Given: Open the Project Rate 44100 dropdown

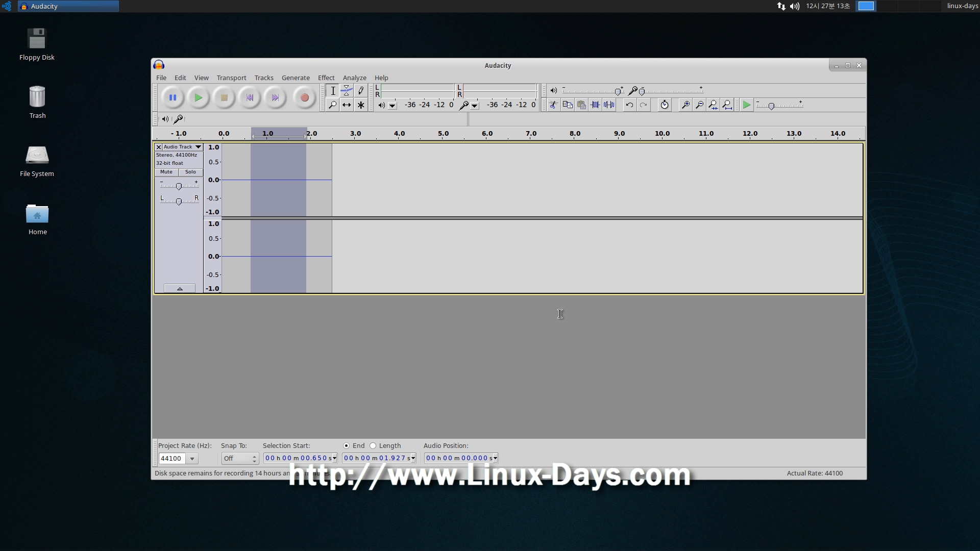Looking at the screenshot, I should (192, 459).
